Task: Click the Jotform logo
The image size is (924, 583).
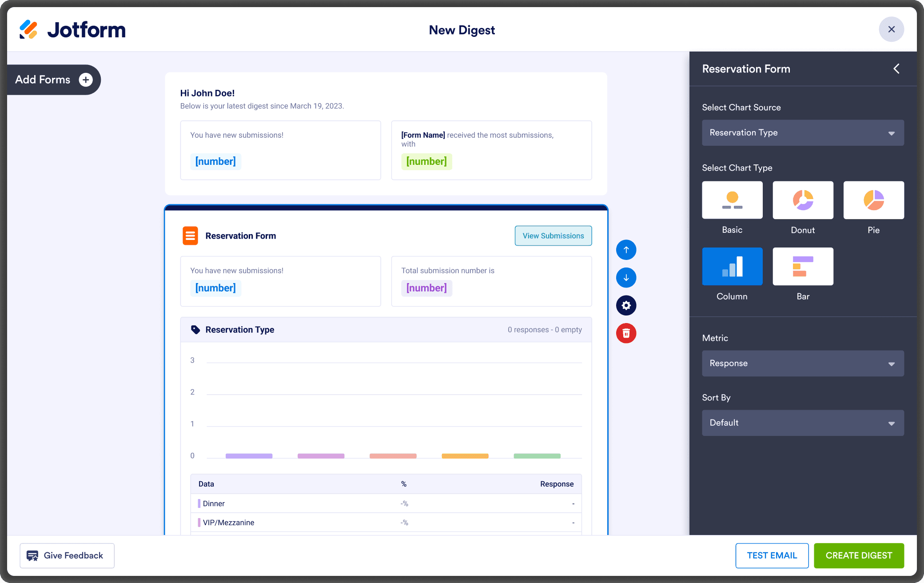Action: coord(72,30)
